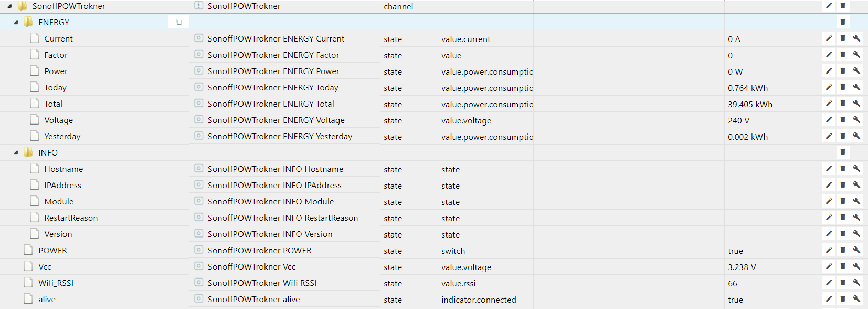Select the Vcc tree item
This screenshot has height=309, width=868.
[45, 267]
